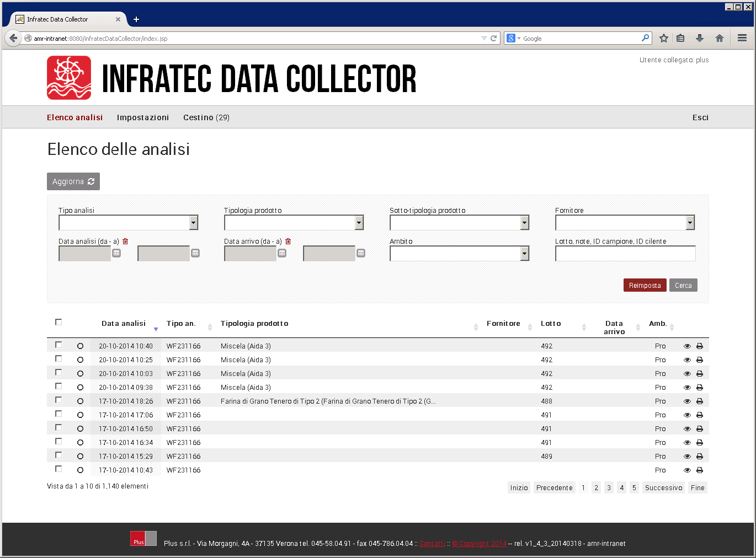
Task: Print analysis dated 20-10-2014 10:40
Action: (x=700, y=346)
